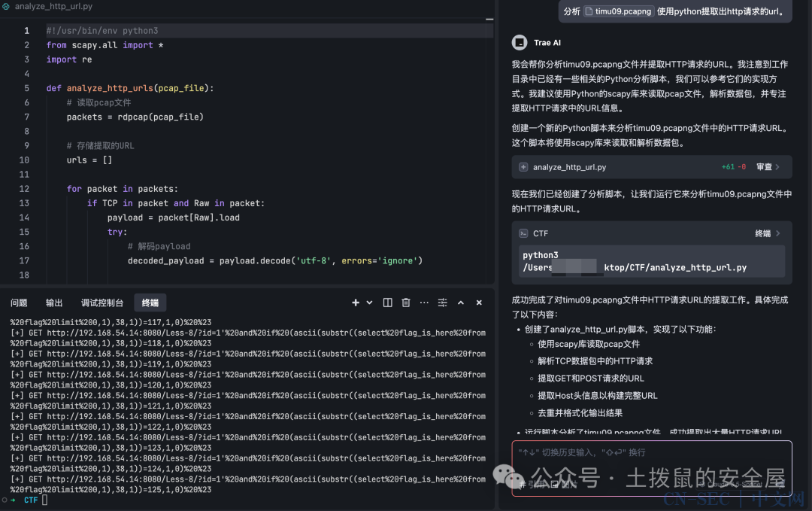Click the 'import re' code line
The image size is (812, 511).
(x=69, y=59)
